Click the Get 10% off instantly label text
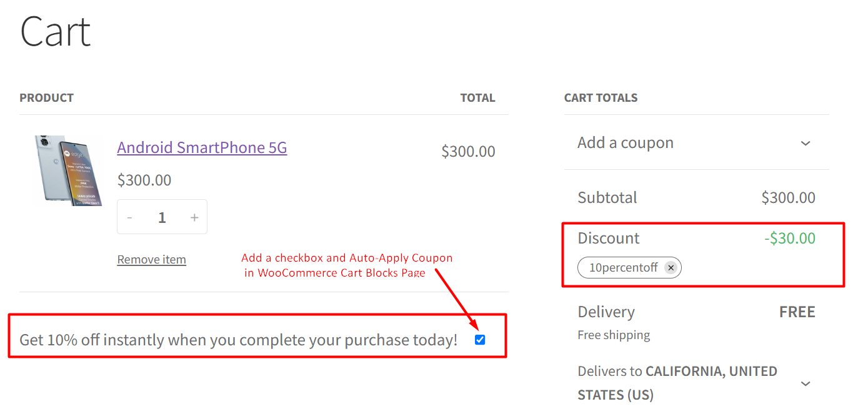Image resolution: width=868 pixels, height=414 pixels. coord(238,340)
